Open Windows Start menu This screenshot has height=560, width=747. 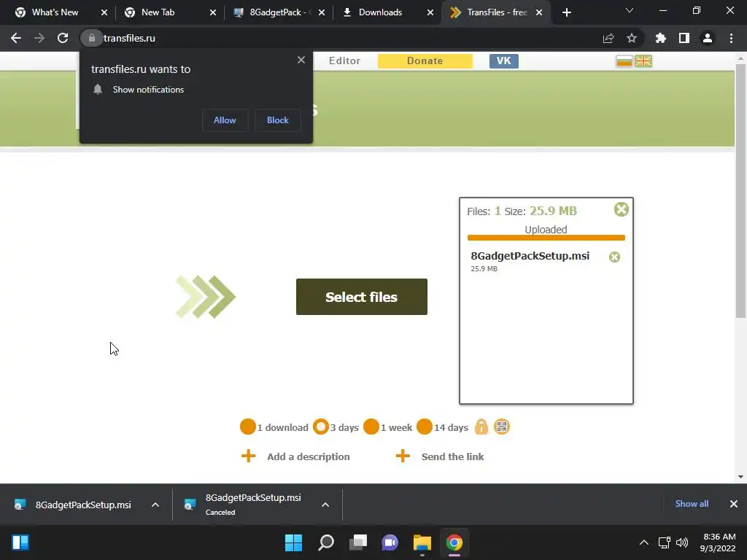(x=293, y=542)
